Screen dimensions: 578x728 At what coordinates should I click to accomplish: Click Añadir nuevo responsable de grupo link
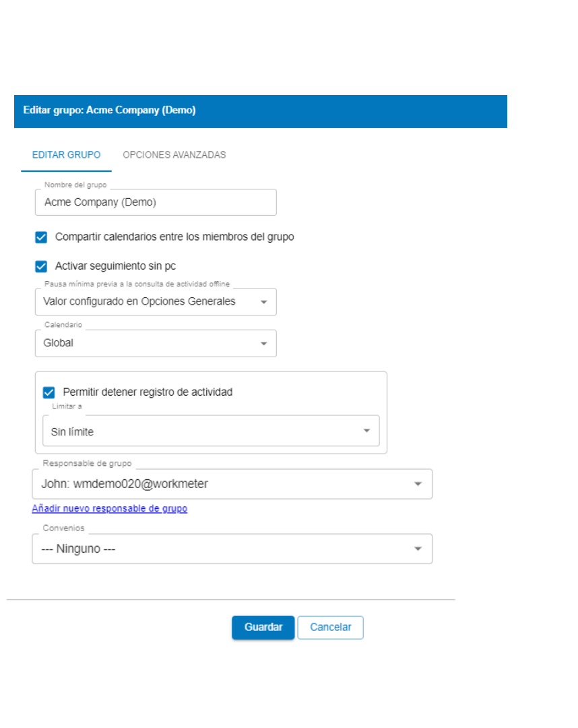coord(109,508)
